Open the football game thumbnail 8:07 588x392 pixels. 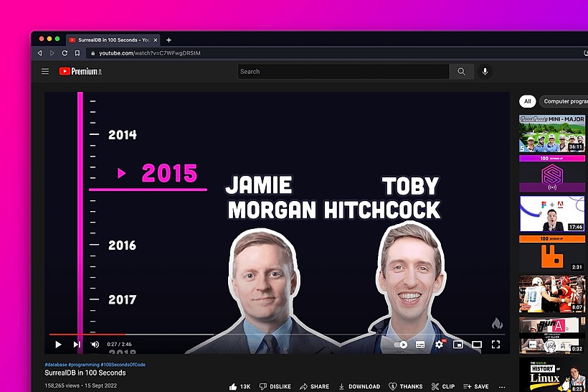point(552,294)
